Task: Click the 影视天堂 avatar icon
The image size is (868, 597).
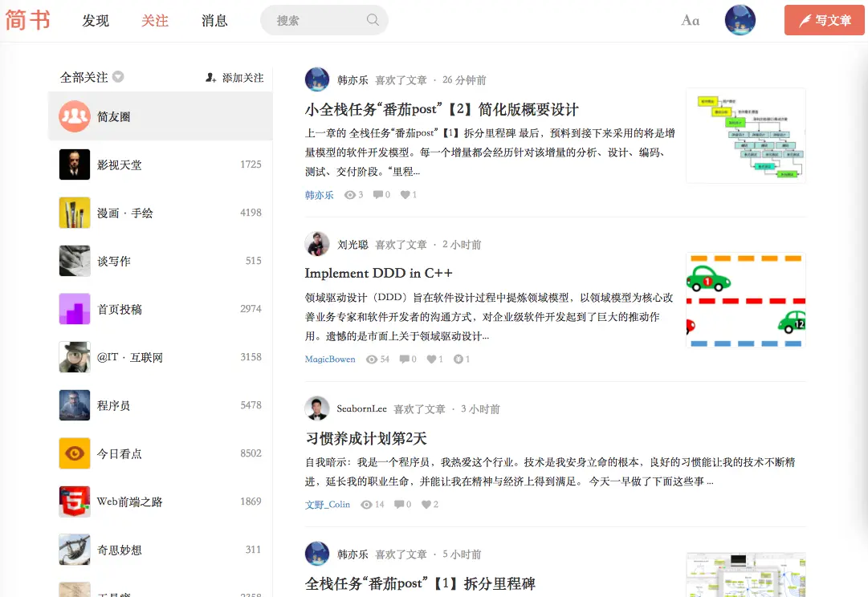Action: point(75,164)
